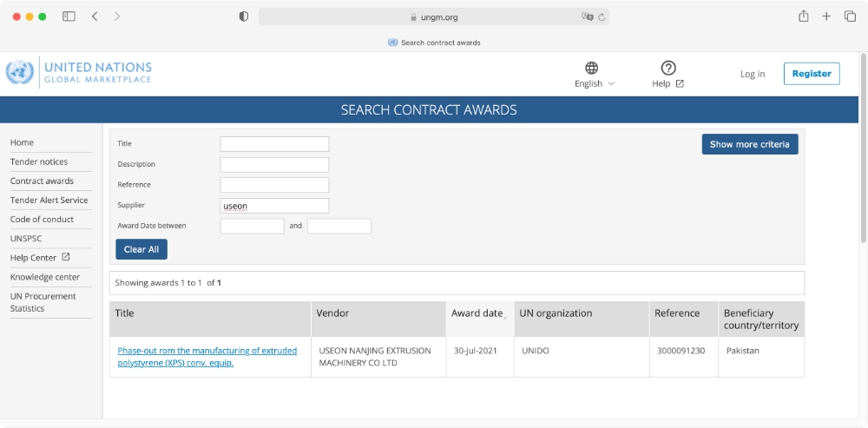Click the Reference input field
Screen dimensions: 868x428
coord(274,185)
